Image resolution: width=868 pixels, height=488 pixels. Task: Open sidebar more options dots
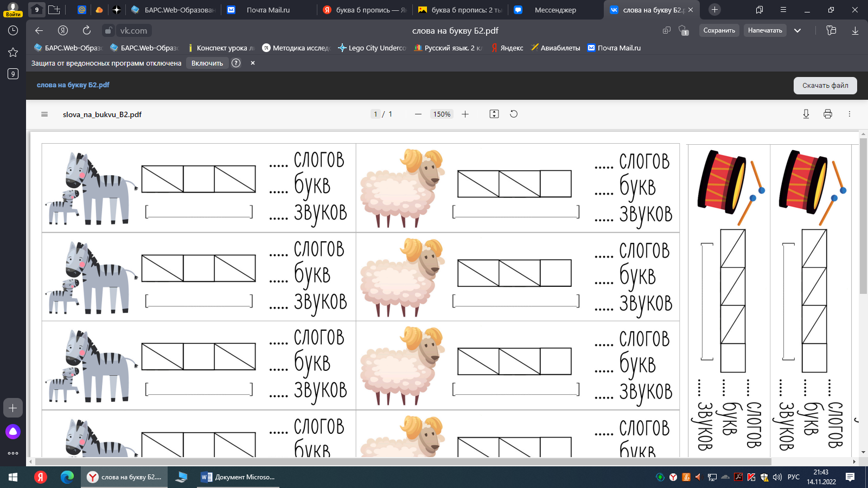(13, 453)
